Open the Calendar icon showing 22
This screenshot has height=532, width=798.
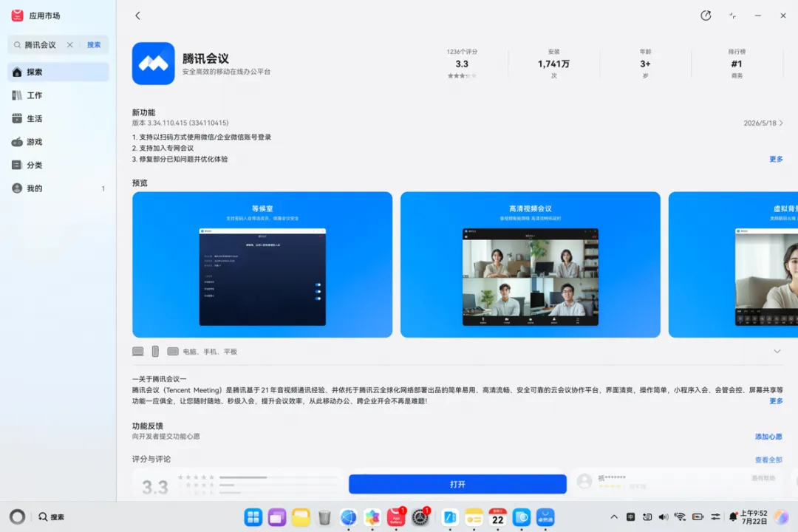tap(498, 517)
